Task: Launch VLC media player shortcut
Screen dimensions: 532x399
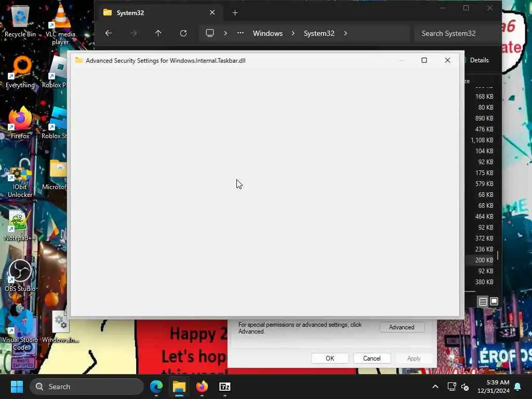Action: pos(60,24)
